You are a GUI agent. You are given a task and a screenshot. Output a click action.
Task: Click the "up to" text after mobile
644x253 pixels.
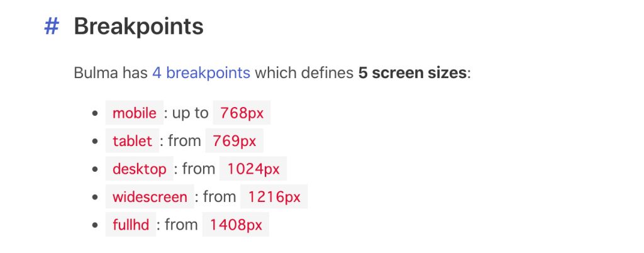point(190,113)
